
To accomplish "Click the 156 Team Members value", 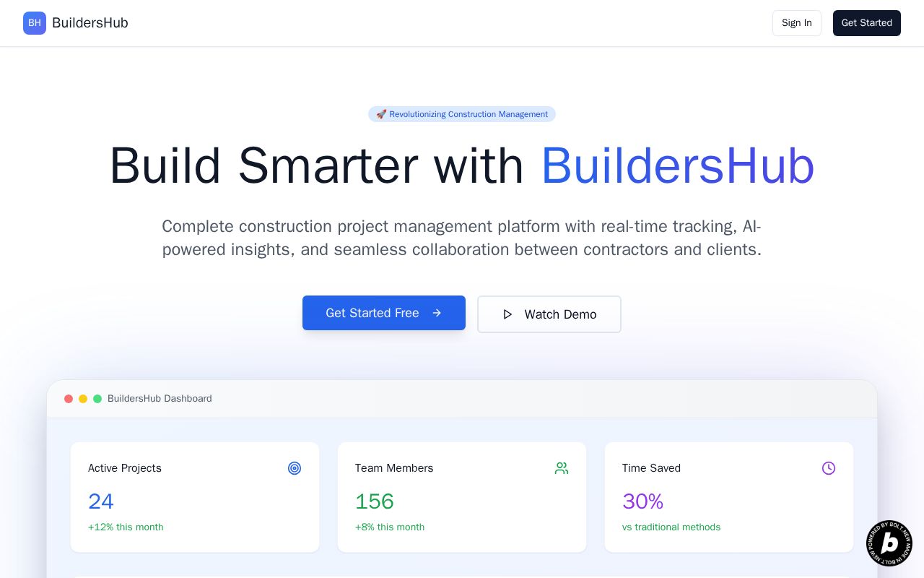I will 375,501.
